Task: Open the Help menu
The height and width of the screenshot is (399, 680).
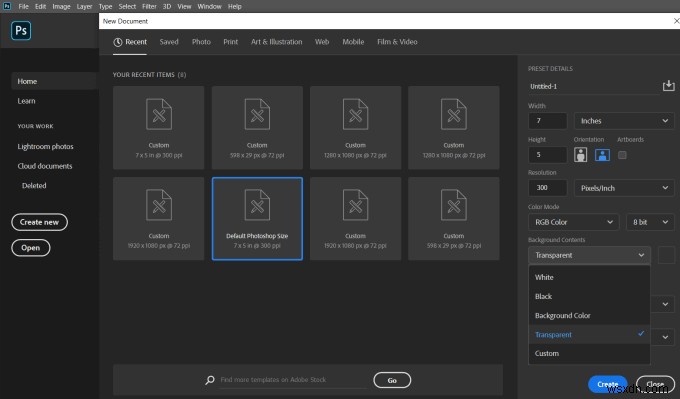Action: (235, 7)
